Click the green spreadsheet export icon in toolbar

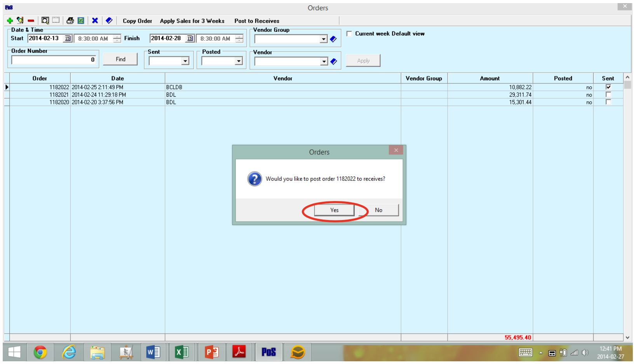[81, 21]
